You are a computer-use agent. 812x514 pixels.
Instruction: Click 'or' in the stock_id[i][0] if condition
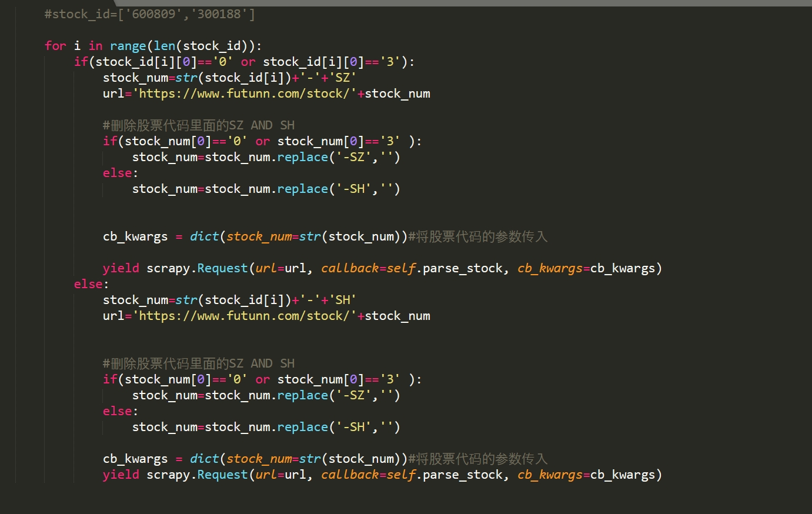(x=248, y=62)
